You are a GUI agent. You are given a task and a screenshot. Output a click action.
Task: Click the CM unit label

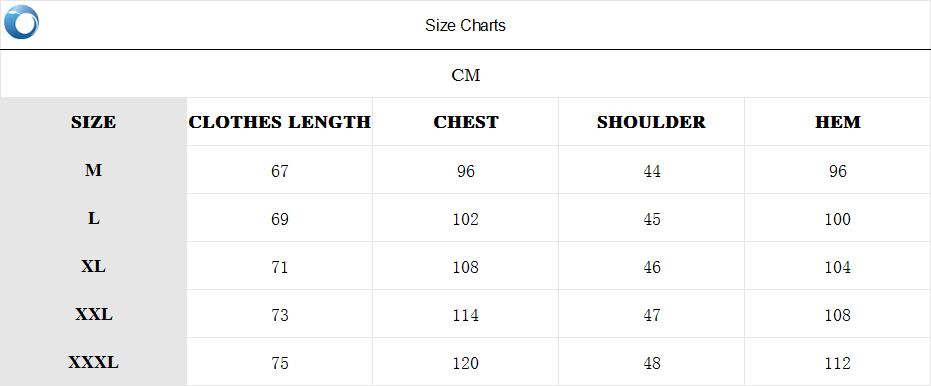(x=466, y=75)
